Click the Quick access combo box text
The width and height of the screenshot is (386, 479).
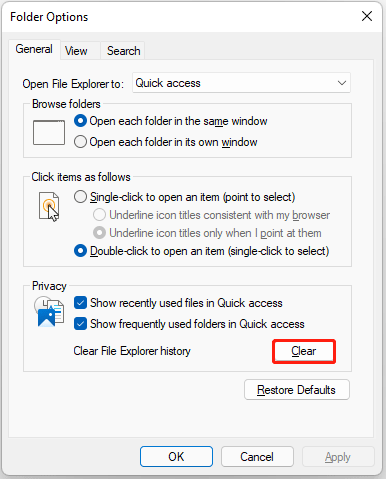pos(168,83)
